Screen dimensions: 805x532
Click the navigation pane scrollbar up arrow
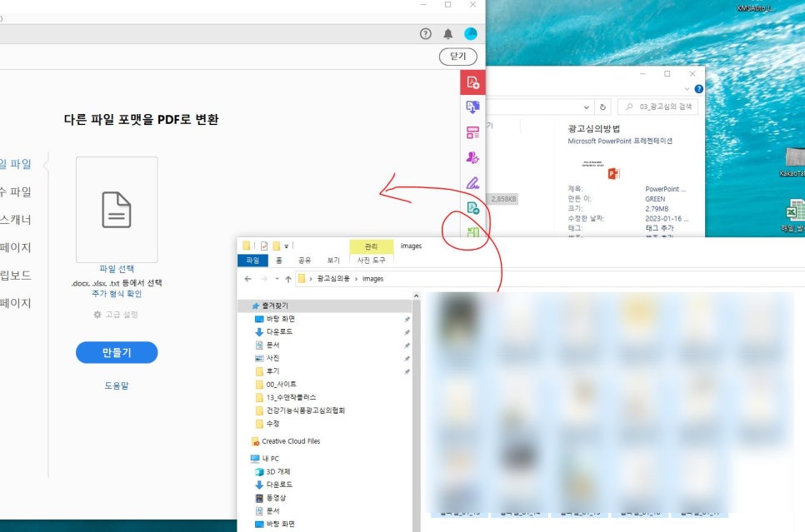tap(417, 296)
